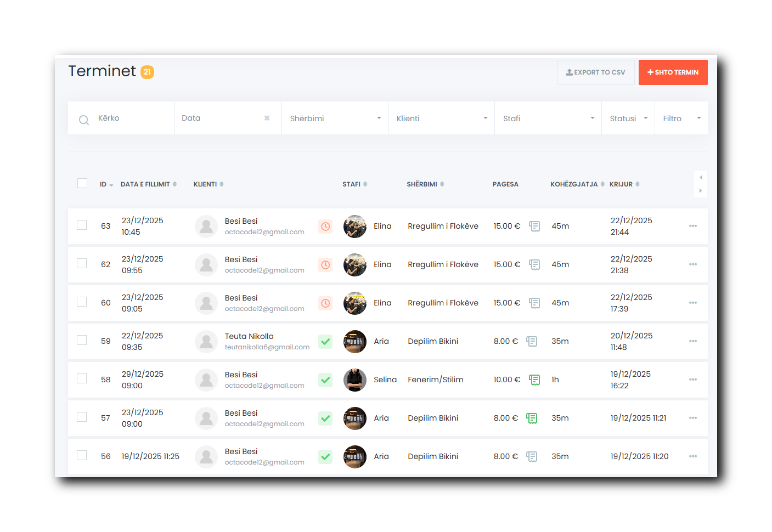Open three-dot actions menu for appointment 56
Screen dimensions: 772x532
click(x=693, y=456)
